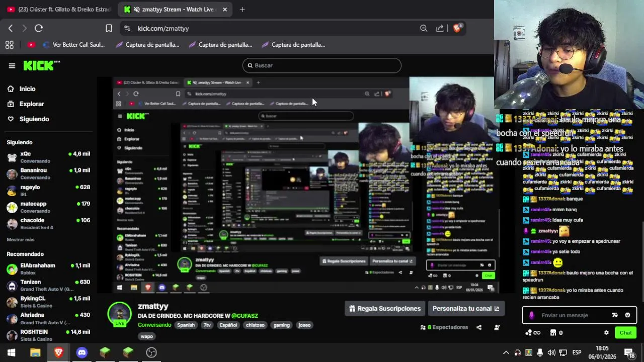The height and width of the screenshot is (362, 644).
Task: Click the wapo tag
Action: (x=146, y=336)
